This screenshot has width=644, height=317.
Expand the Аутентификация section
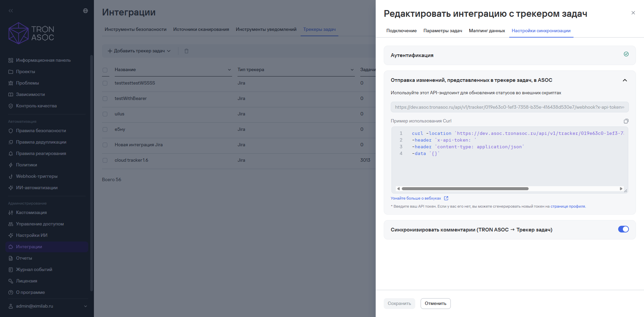tap(509, 55)
